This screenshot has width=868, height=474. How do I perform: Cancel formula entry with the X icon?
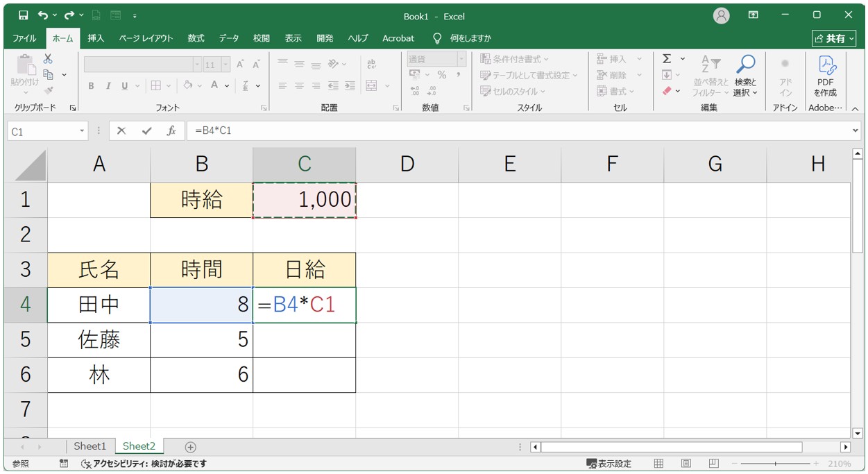(121, 130)
